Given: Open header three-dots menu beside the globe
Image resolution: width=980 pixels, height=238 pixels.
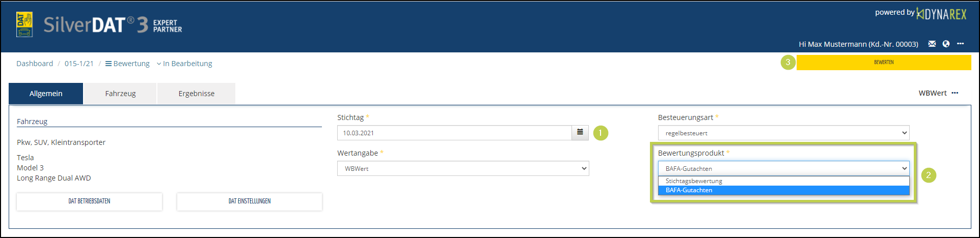Looking at the screenshot, I should pos(960,44).
